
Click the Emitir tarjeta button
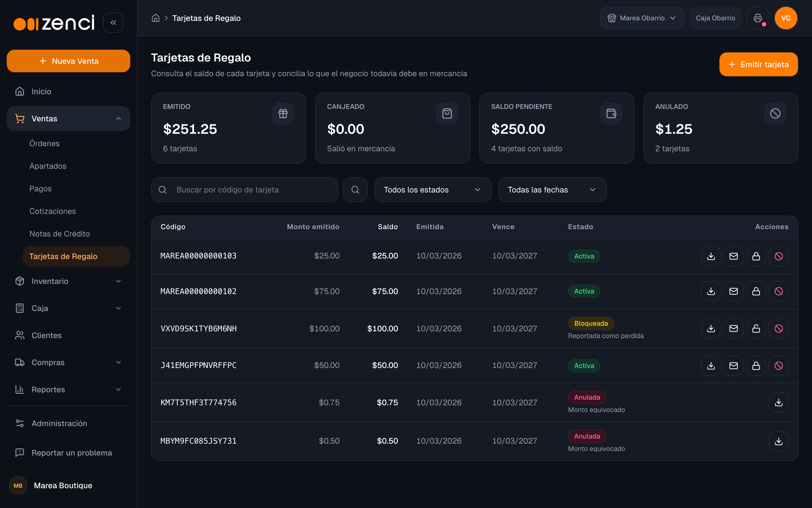point(758,65)
